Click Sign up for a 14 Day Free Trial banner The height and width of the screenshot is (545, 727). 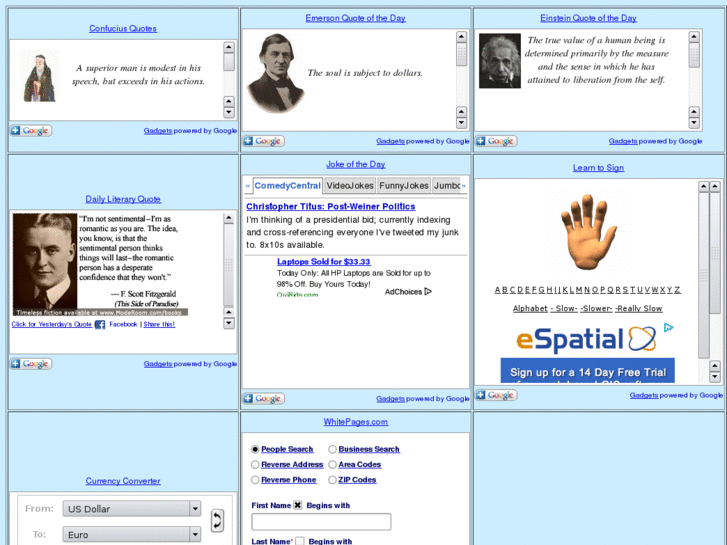pyautogui.click(x=587, y=371)
